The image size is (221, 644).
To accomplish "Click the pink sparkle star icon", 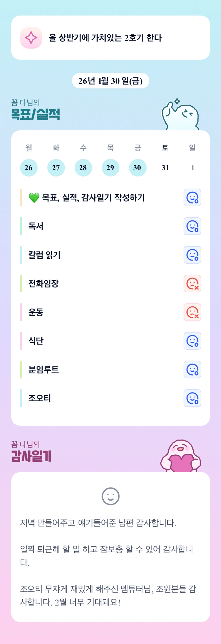I will click(31, 38).
